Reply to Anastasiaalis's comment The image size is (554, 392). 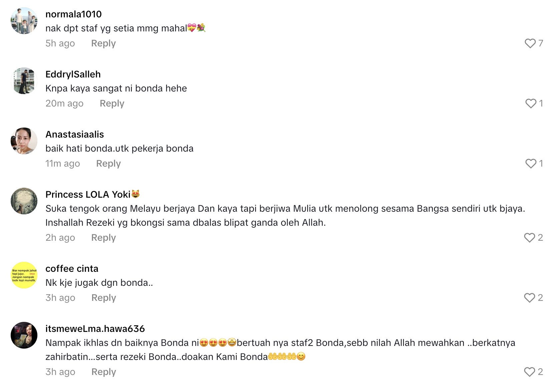click(x=108, y=164)
